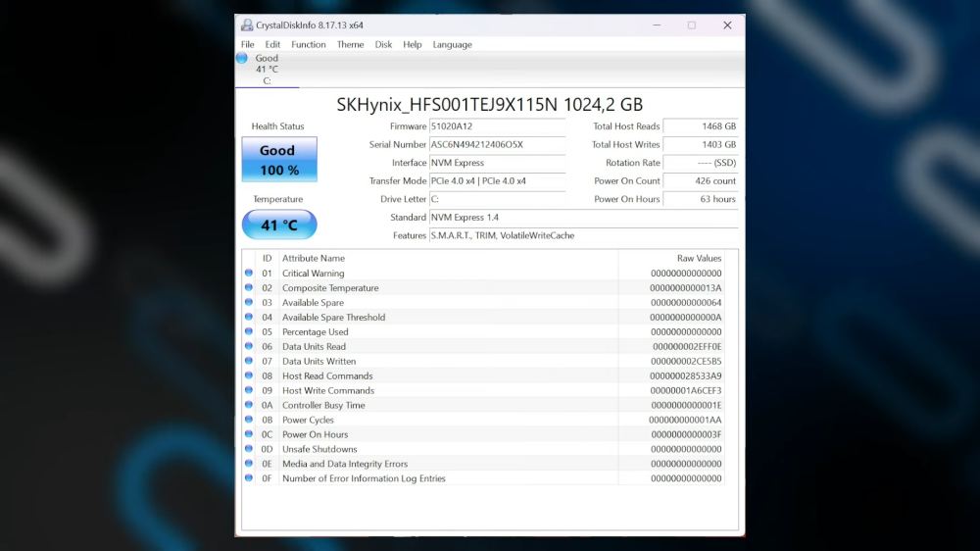
Task: Click the Raw Values column header
Action: click(x=699, y=259)
